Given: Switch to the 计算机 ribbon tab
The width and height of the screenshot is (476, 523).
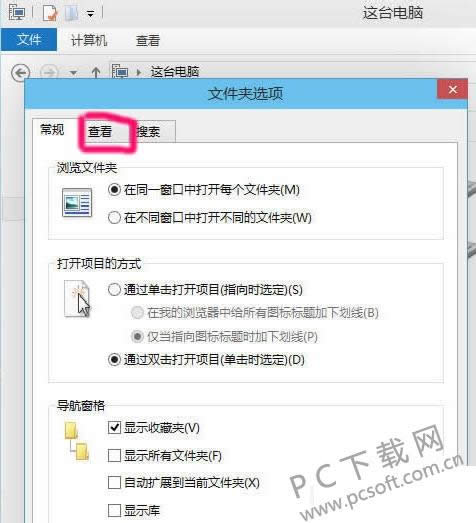Looking at the screenshot, I should 89,40.
